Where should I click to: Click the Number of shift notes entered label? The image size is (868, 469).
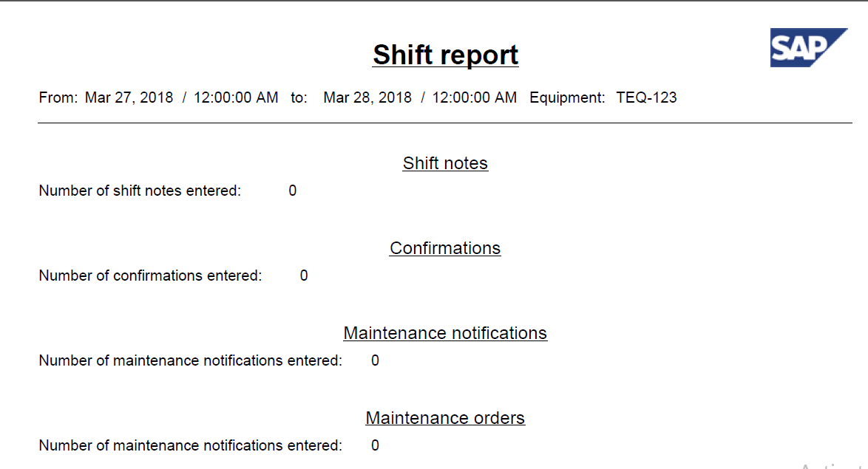(x=140, y=191)
